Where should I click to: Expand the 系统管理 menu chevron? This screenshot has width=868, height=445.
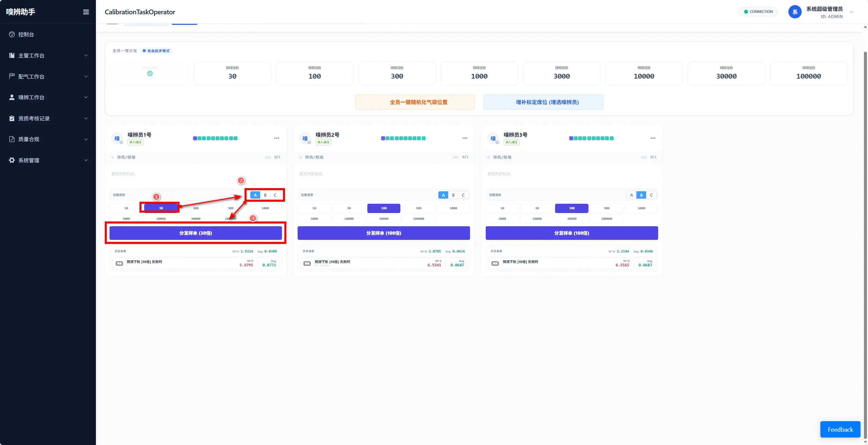pos(86,160)
